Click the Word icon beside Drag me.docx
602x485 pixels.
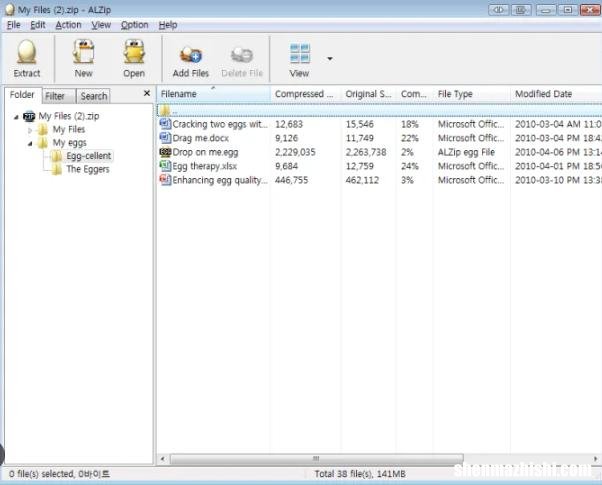click(x=165, y=138)
